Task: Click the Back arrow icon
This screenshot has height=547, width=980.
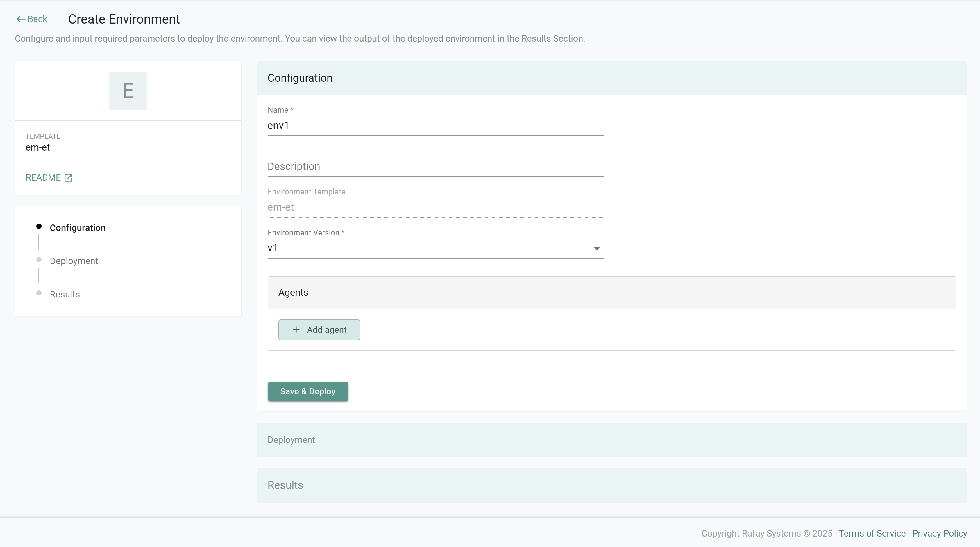Action: [x=21, y=19]
